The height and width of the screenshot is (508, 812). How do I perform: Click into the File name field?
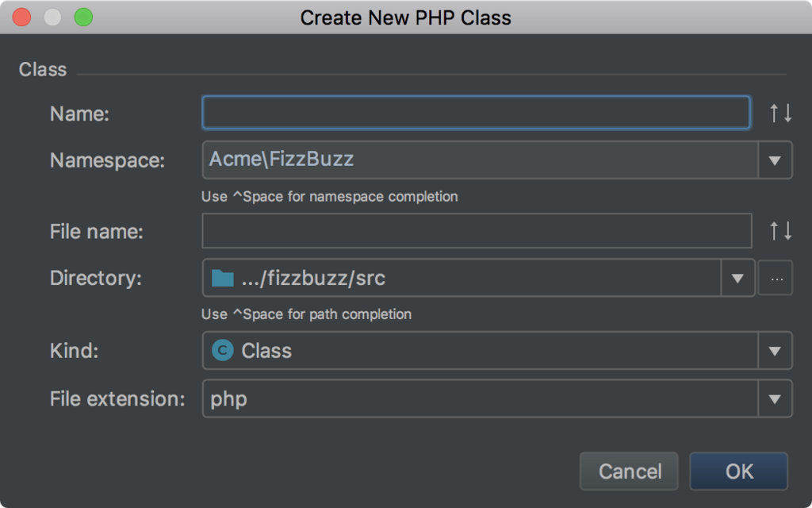pyautogui.click(x=476, y=232)
